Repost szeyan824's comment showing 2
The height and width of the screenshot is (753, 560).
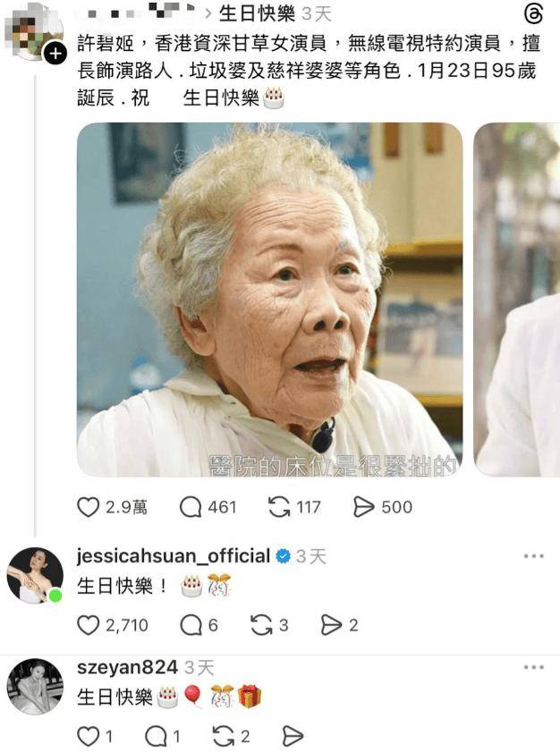[x=224, y=736]
